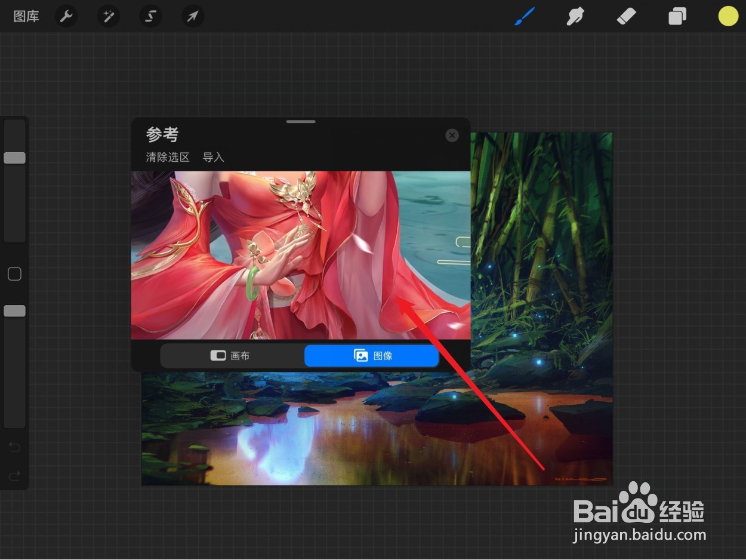
Task: Select the Eraser tool
Action: (626, 16)
